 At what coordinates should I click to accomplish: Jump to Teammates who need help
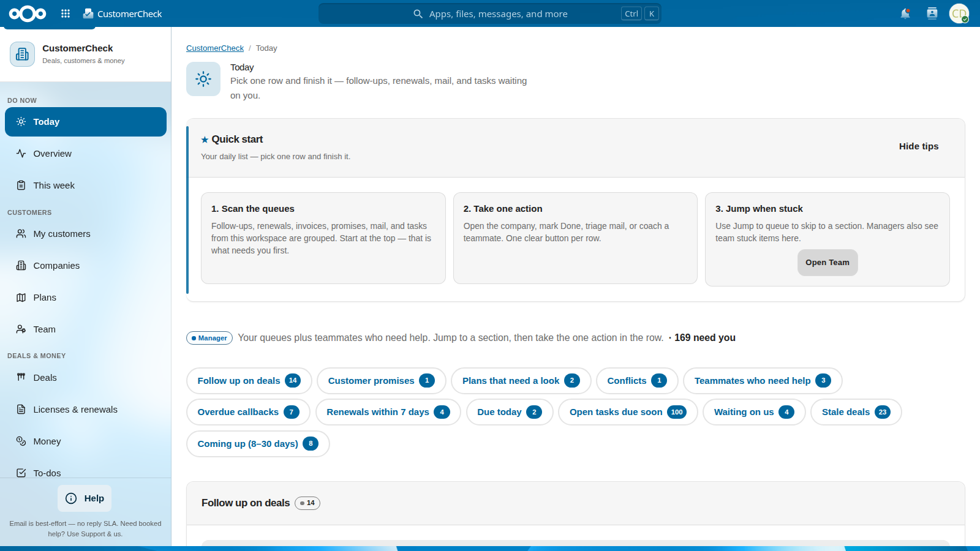763,381
